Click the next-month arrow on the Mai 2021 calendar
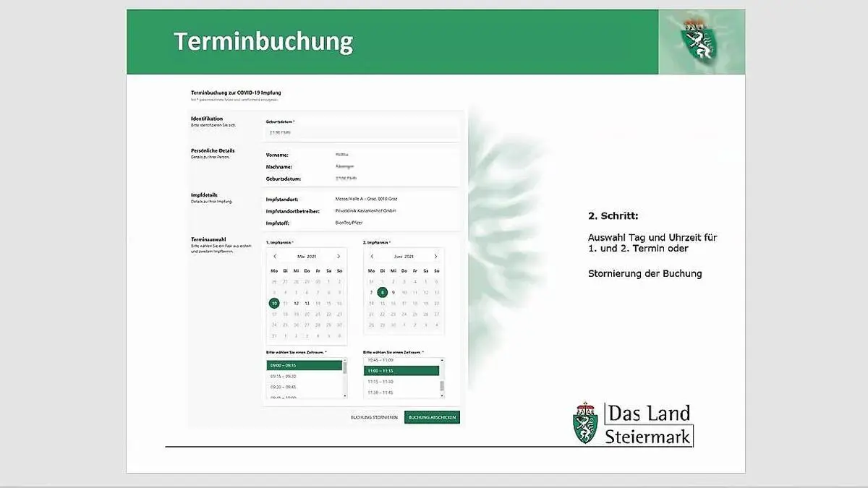The height and width of the screenshot is (488, 868). 339,256
